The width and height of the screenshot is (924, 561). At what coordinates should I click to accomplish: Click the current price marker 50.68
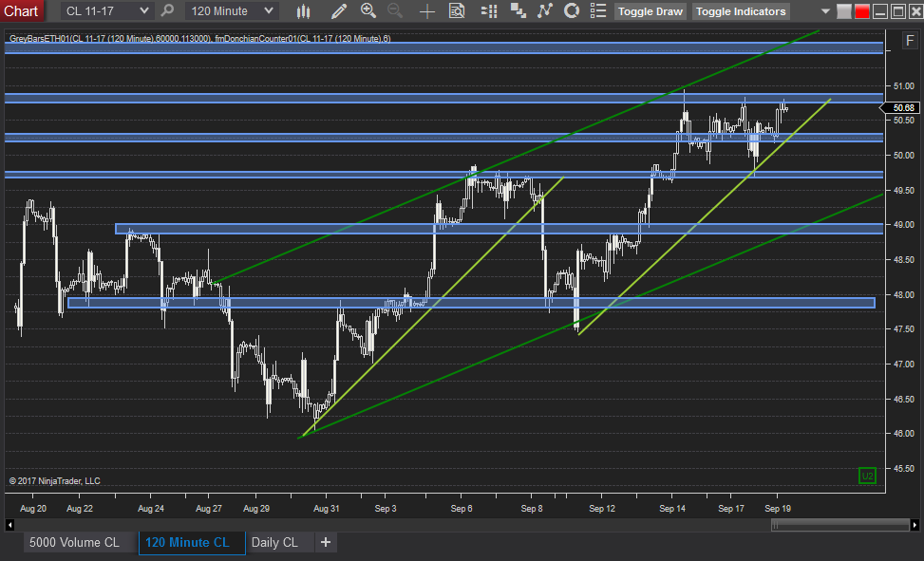coord(900,108)
